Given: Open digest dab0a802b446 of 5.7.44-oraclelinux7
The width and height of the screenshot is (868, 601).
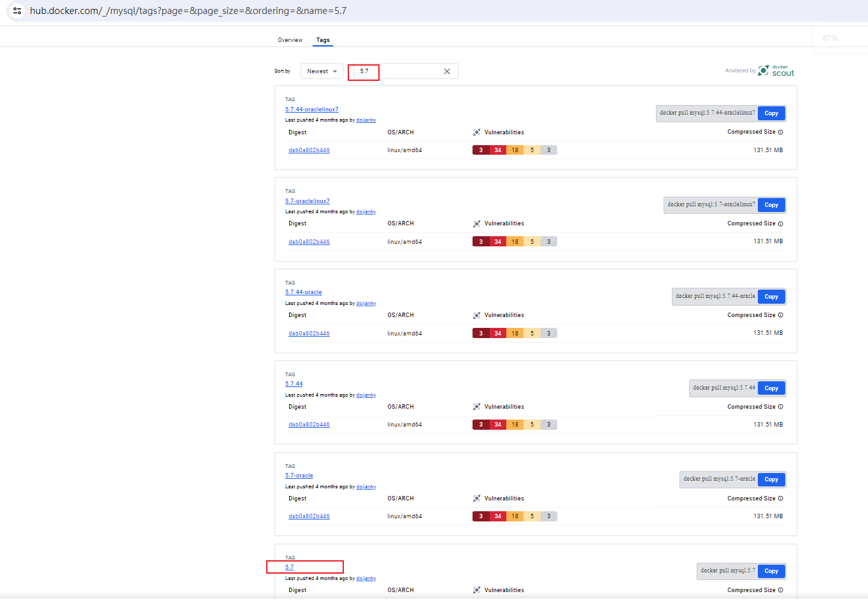Looking at the screenshot, I should [309, 150].
